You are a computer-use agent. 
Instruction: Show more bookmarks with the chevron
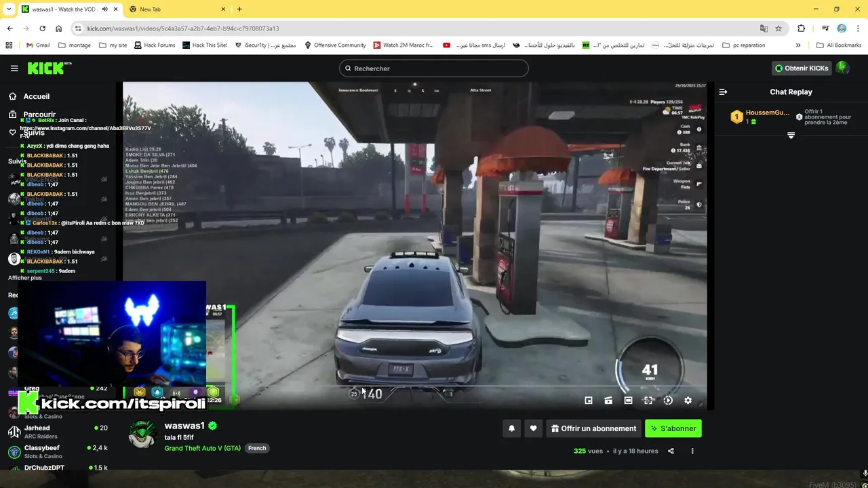(x=798, y=45)
